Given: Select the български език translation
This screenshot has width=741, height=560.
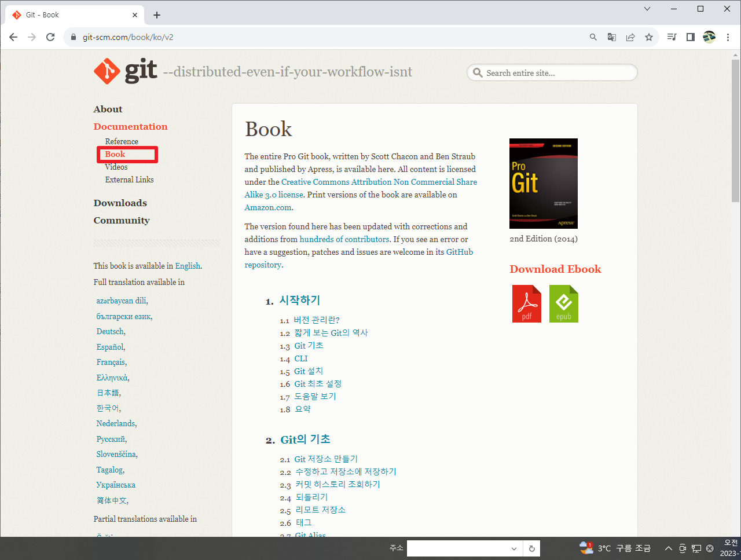Looking at the screenshot, I should (124, 316).
